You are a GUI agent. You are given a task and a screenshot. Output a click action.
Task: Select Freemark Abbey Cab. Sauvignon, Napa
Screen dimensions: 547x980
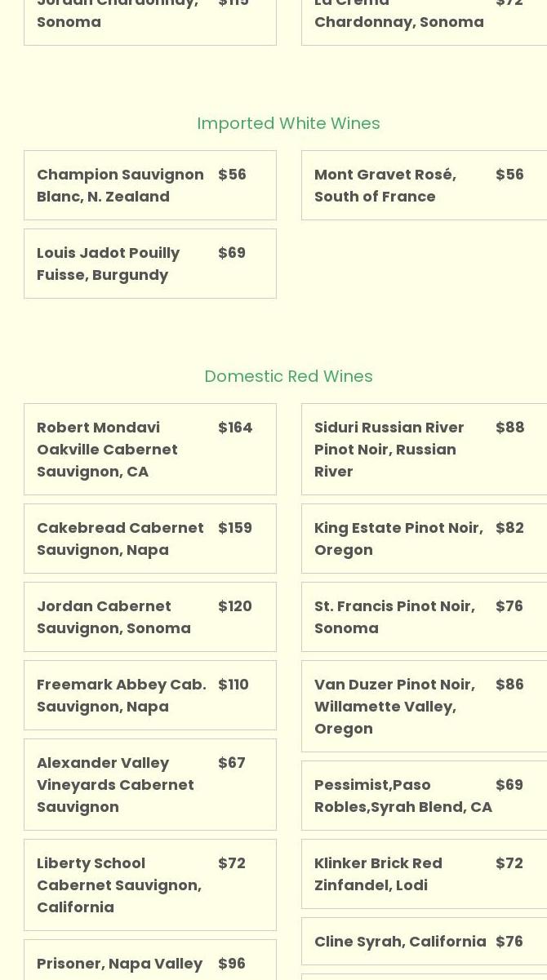point(150,695)
